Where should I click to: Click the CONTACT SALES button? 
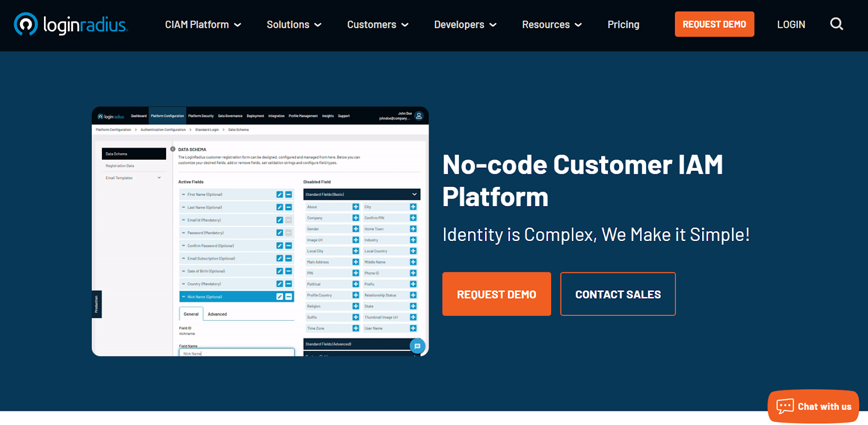pyautogui.click(x=618, y=294)
